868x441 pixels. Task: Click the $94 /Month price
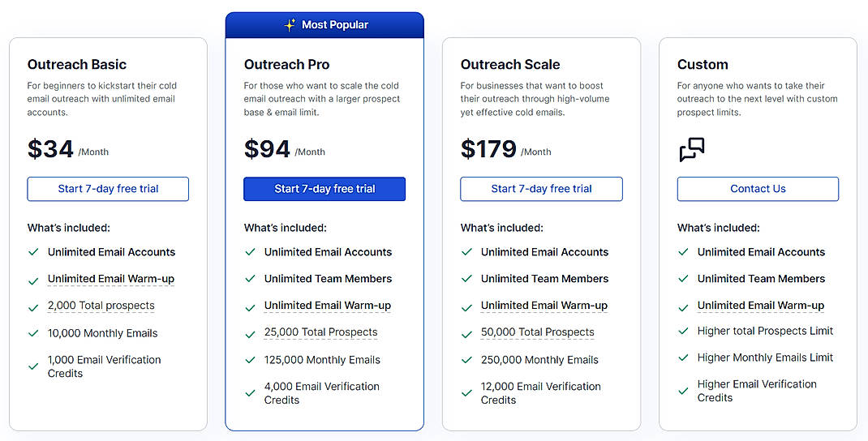tap(284, 149)
